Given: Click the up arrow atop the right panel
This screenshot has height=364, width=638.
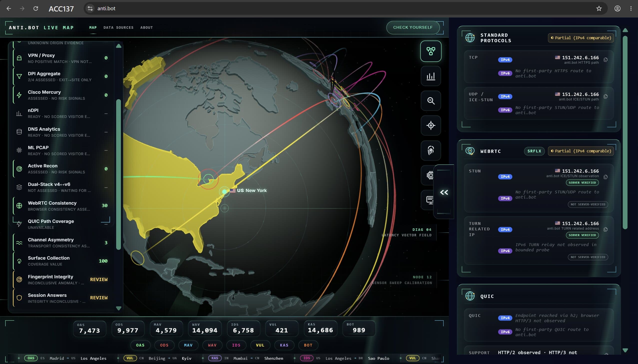Looking at the screenshot, I should [625, 30].
